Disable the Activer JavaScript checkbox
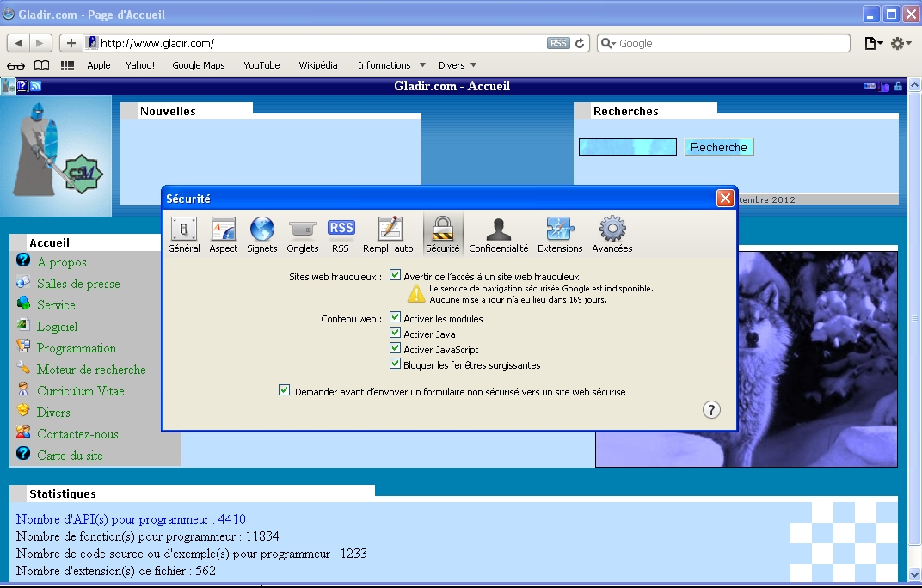 tap(396, 349)
